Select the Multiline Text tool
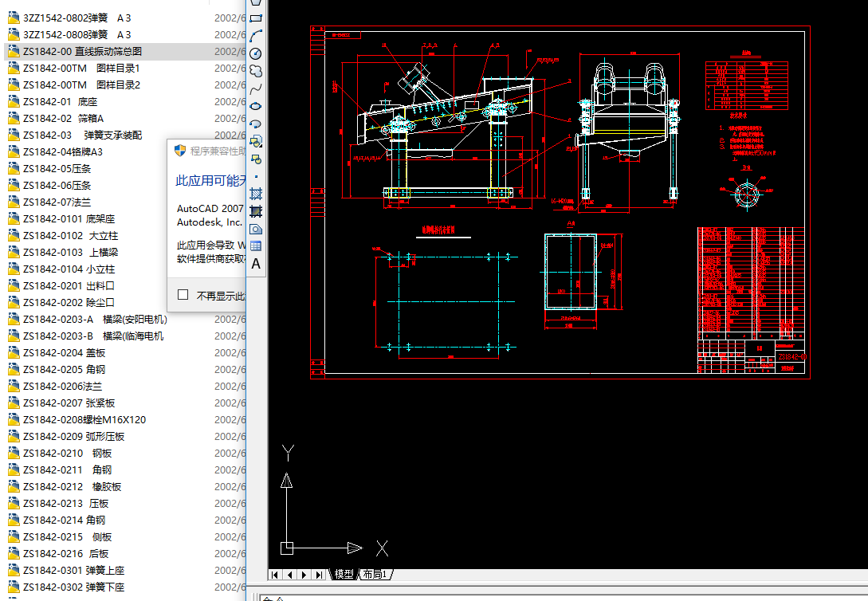This screenshot has height=601, width=868. 256,264
